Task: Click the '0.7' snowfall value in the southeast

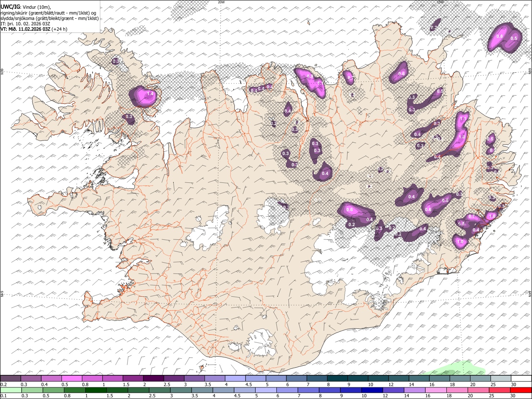Action: [x=471, y=217]
